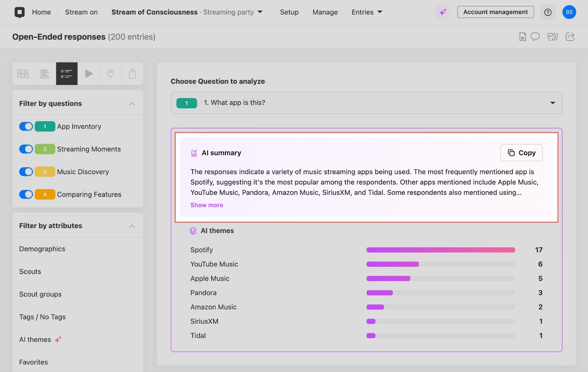
Task: Open the help question mark icon
Action: [x=548, y=12]
